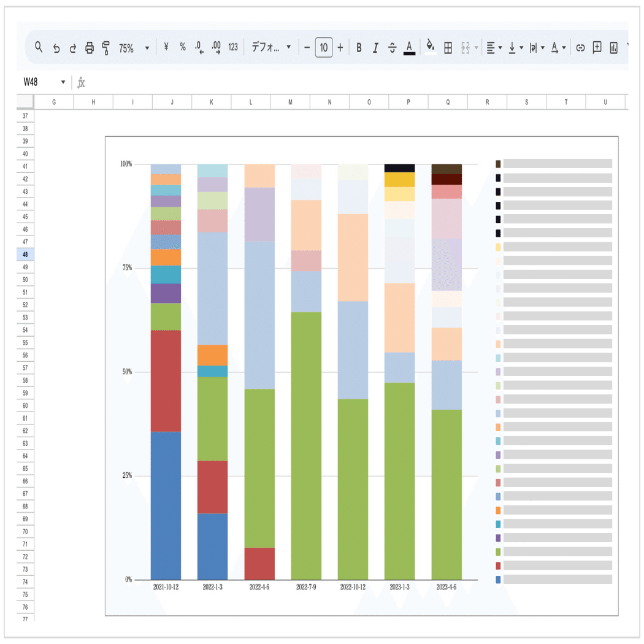Click the red segment in 2021-10-12 bar
This screenshot has height=644, width=644.
coord(166,381)
